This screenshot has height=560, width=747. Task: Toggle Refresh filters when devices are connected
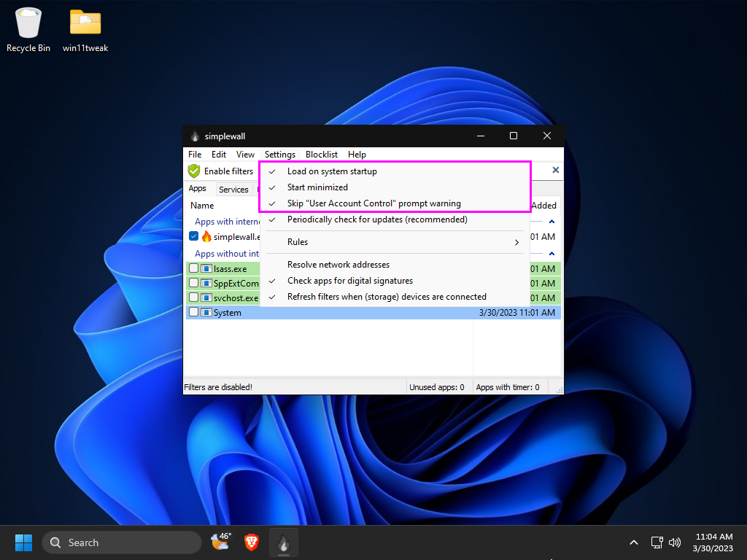pyautogui.click(x=395, y=297)
